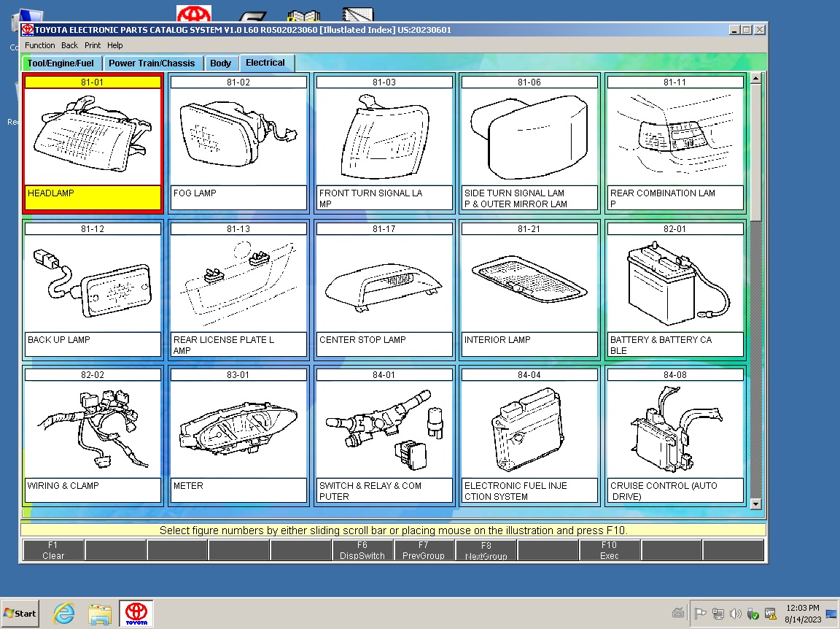Select the Electrical tab
The height and width of the screenshot is (629, 840).
point(265,63)
